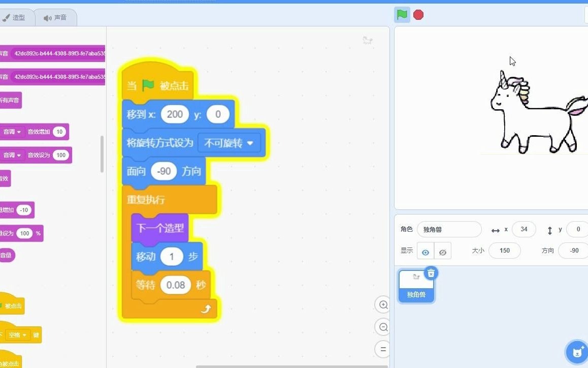Screen dimensions: 588x368
Task: Click the sprite name input showing 独角兽
Action: [449, 229]
